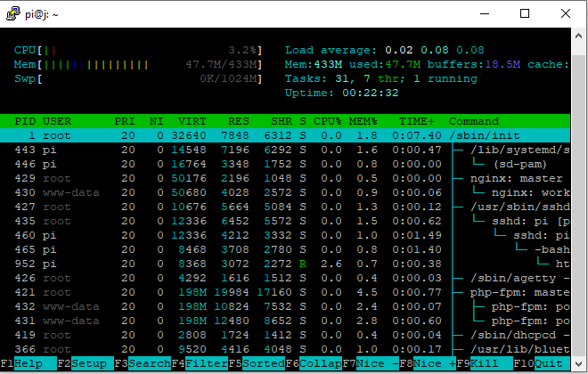Maximize the PuTTY window

(525, 14)
